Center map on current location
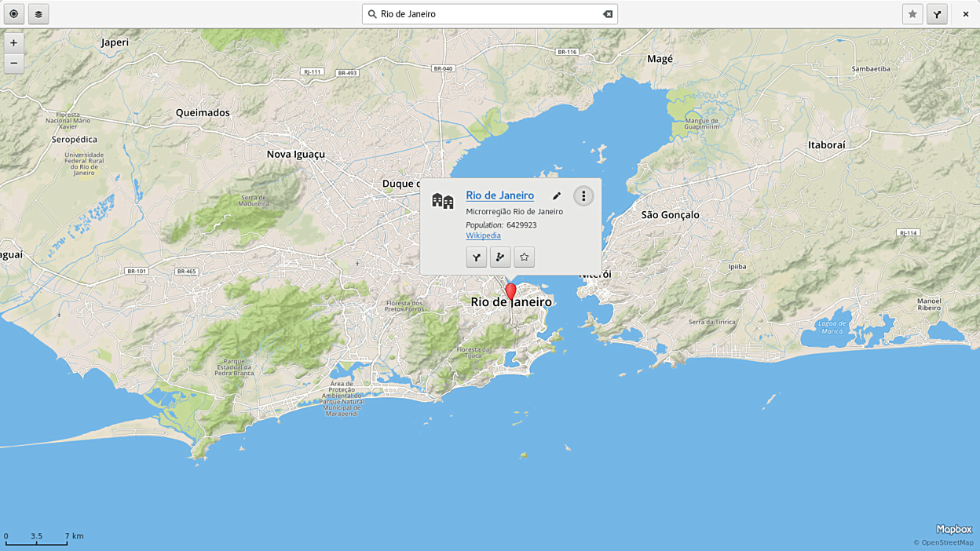 click(x=13, y=14)
